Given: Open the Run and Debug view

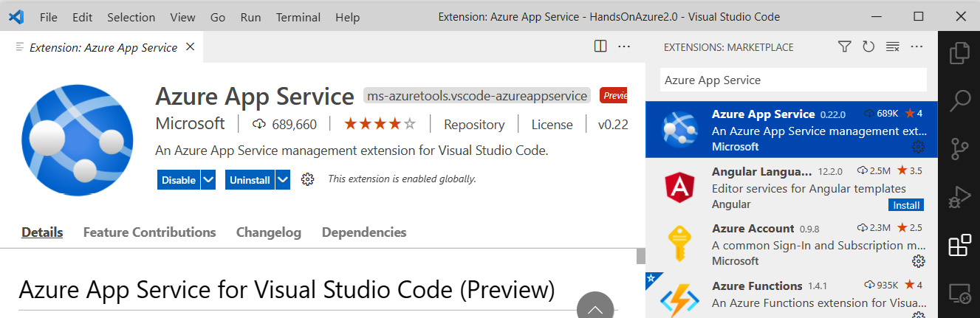Looking at the screenshot, I should pos(959,196).
